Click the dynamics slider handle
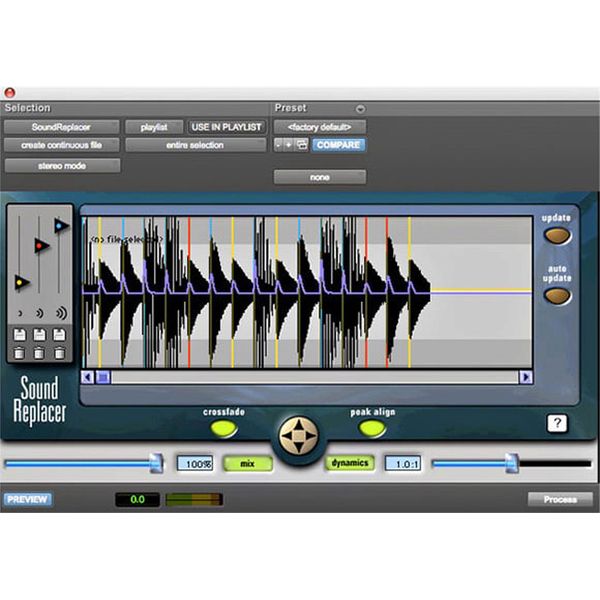 512,463
